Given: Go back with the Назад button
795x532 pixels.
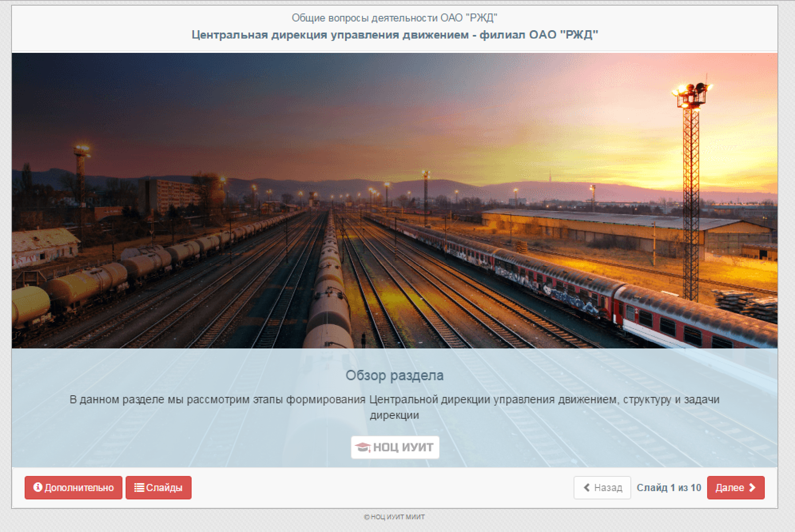Looking at the screenshot, I should 602,488.
